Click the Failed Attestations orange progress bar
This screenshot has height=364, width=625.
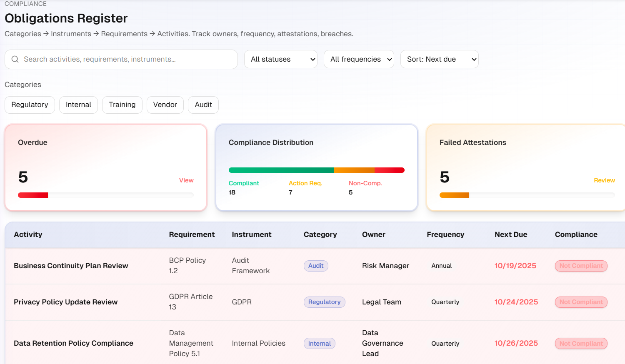(x=455, y=195)
